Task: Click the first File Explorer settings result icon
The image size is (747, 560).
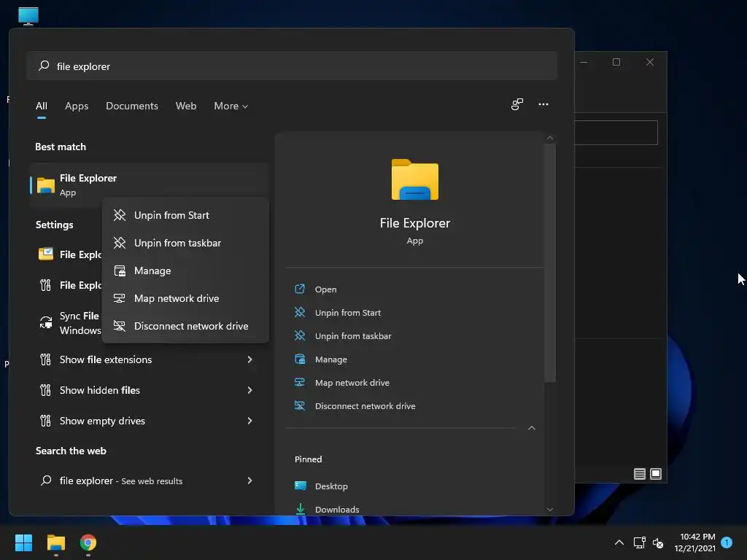Action: [x=46, y=254]
